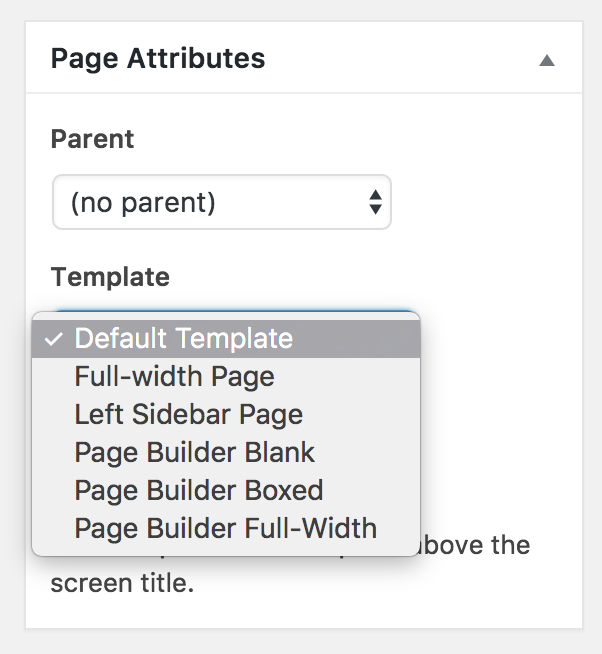The image size is (602, 654).
Task: Collapse the Page Attributes panel triangle
Action: (x=546, y=60)
